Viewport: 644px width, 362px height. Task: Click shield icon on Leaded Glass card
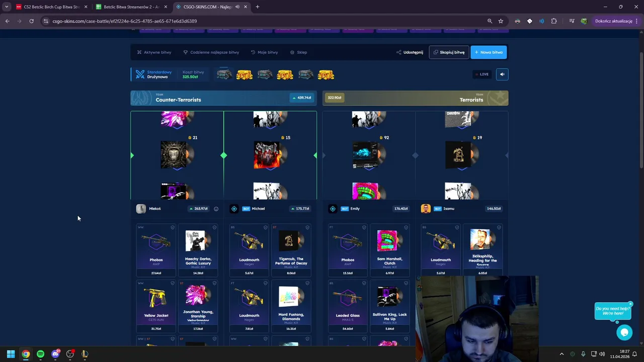[364, 284]
